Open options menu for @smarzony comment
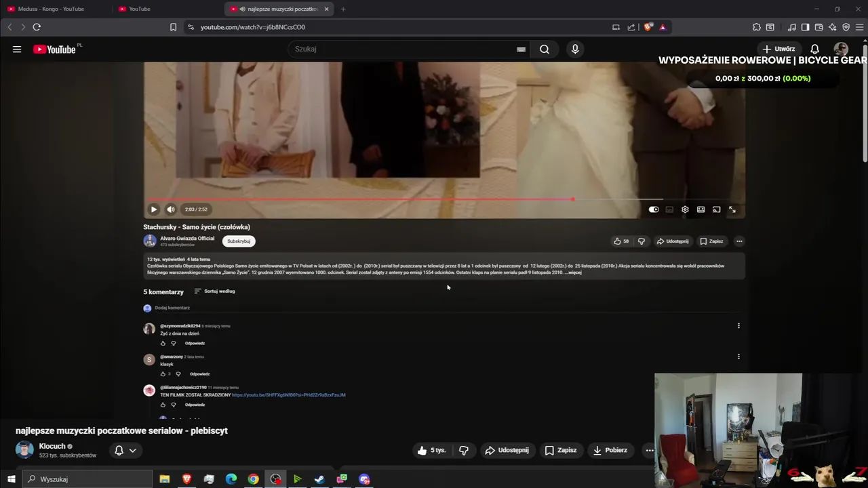Screen dimensions: 868x488 pyautogui.click(x=738, y=357)
